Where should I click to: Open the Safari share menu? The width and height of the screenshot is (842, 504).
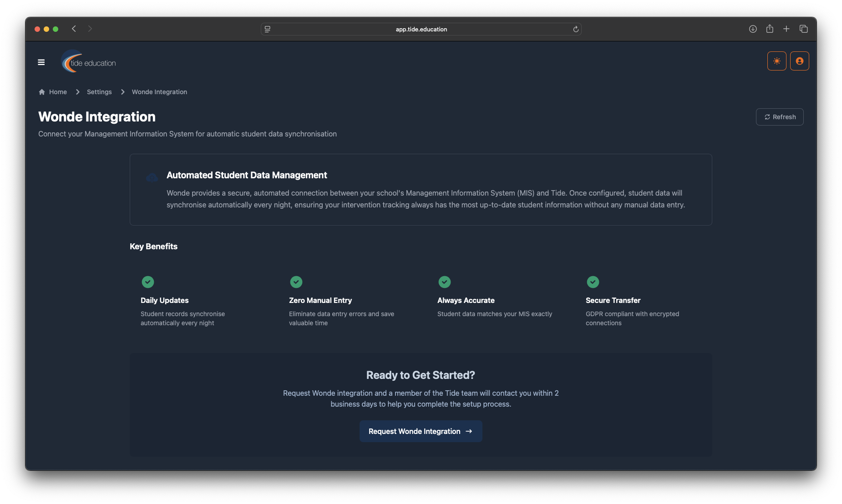(x=770, y=29)
